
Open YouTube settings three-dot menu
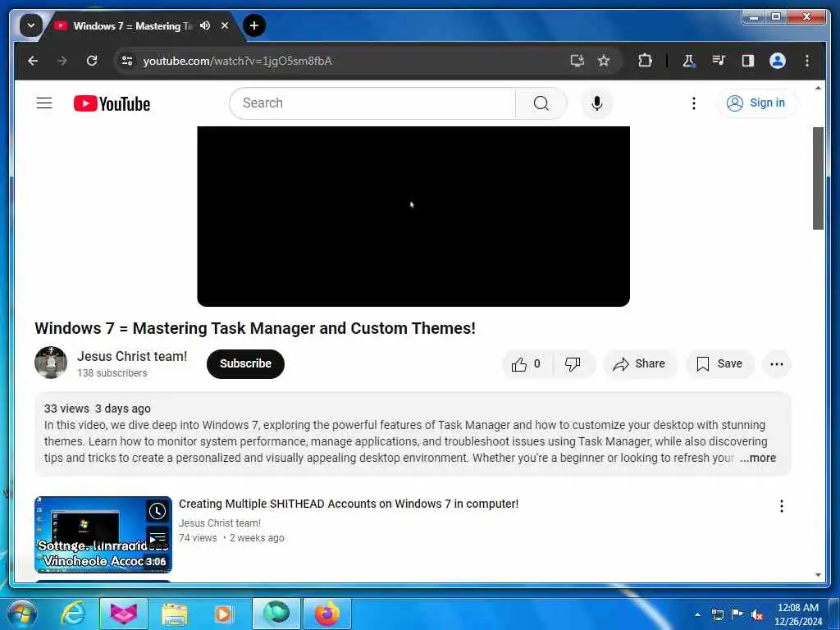click(x=694, y=103)
